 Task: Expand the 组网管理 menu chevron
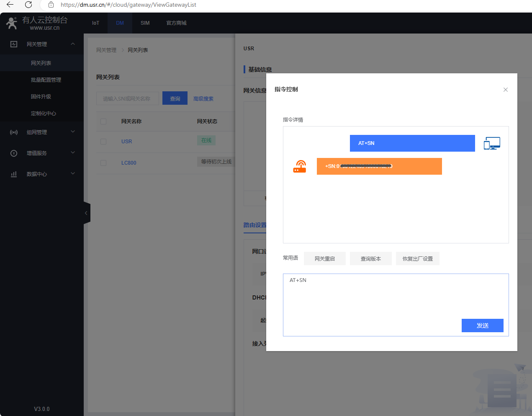coord(73,132)
